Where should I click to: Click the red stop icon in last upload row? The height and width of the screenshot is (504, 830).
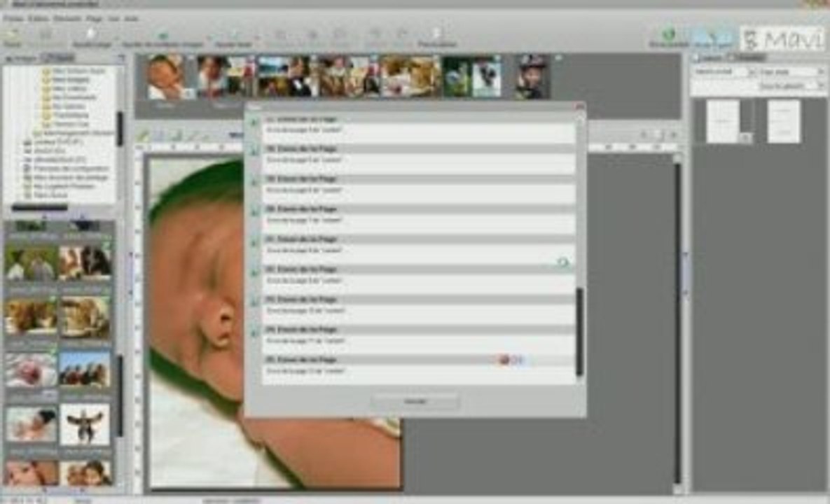pyautogui.click(x=504, y=360)
